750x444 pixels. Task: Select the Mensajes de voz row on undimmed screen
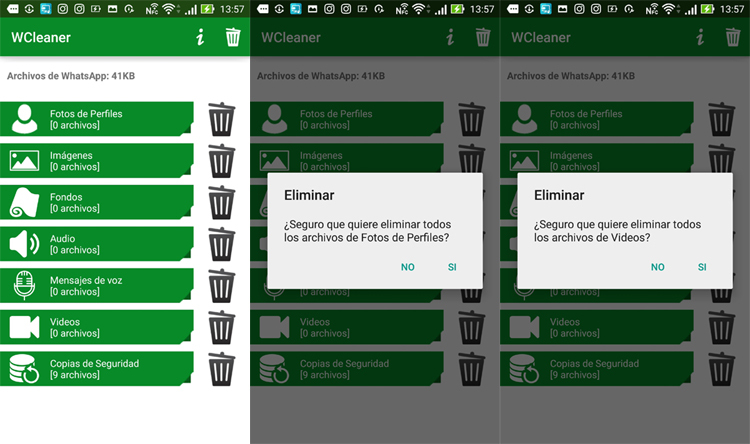(98, 286)
